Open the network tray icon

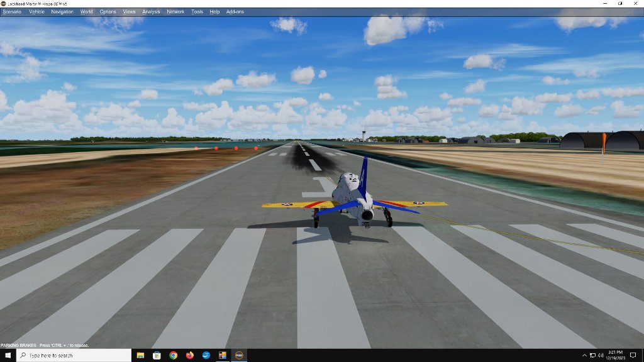pos(592,355)
